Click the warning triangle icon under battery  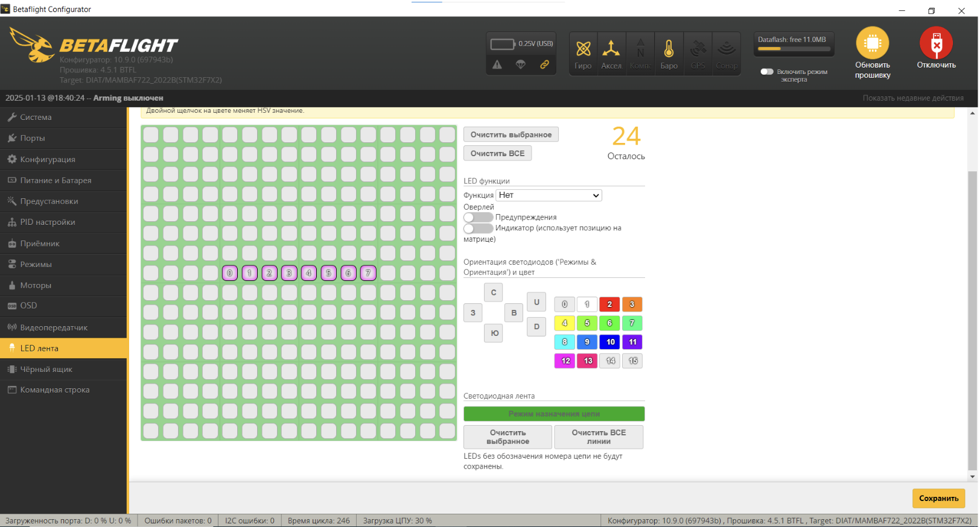(x=497, y=65)
